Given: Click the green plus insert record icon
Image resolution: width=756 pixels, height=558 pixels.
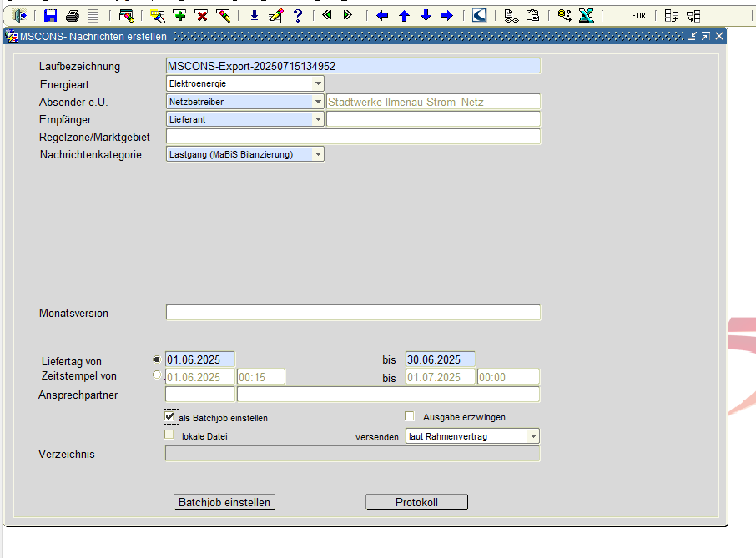Looking at the screenshot, I should [179, 15].
